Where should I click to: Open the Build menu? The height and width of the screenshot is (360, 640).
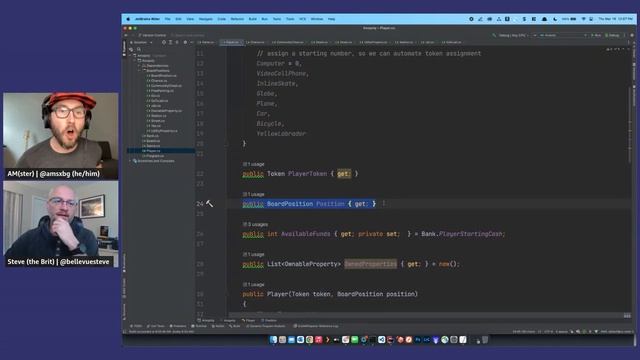point(253,19)
